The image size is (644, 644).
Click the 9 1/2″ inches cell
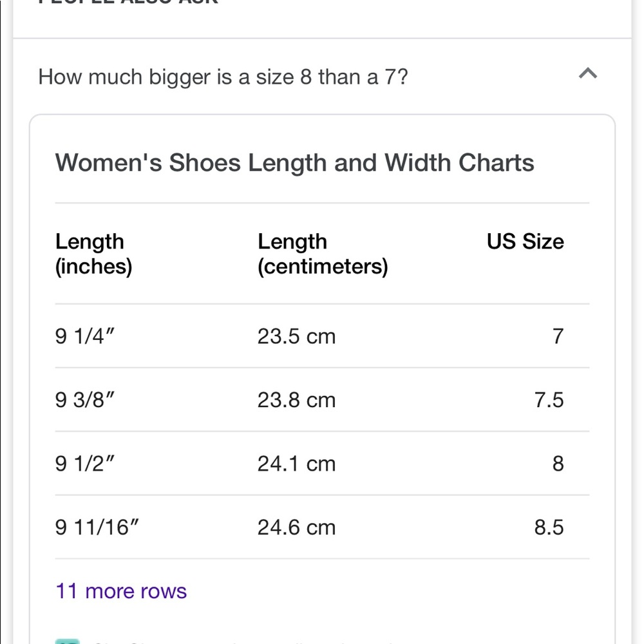84,464
